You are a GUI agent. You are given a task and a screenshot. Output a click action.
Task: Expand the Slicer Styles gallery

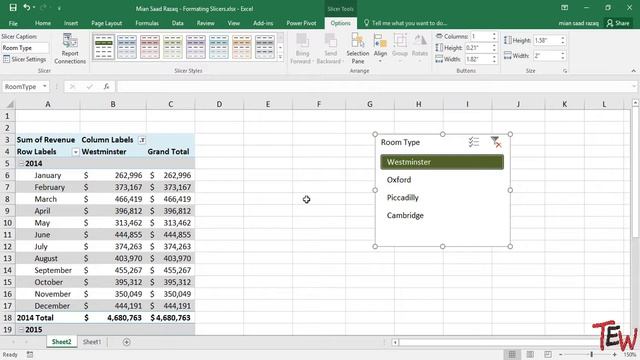(280, 58)
